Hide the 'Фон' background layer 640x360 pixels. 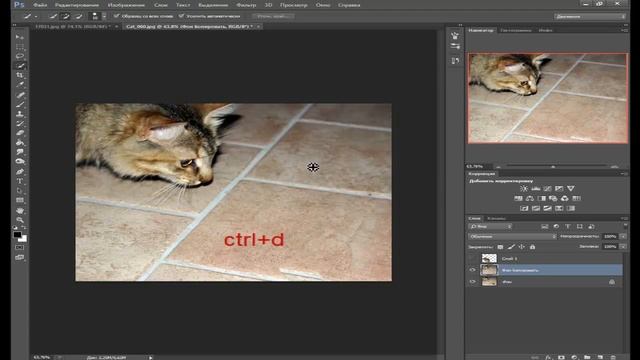coord(473,282)
